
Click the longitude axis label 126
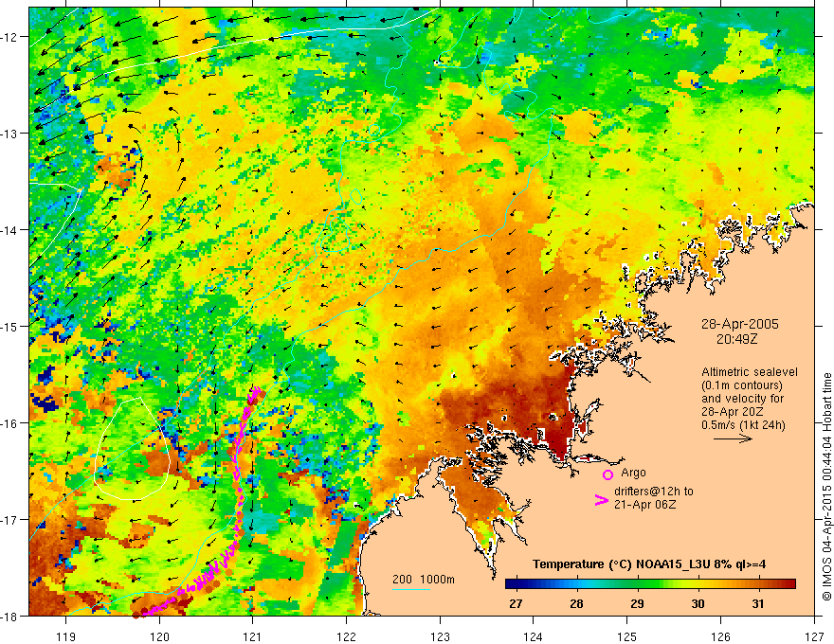tap(720, 636)
